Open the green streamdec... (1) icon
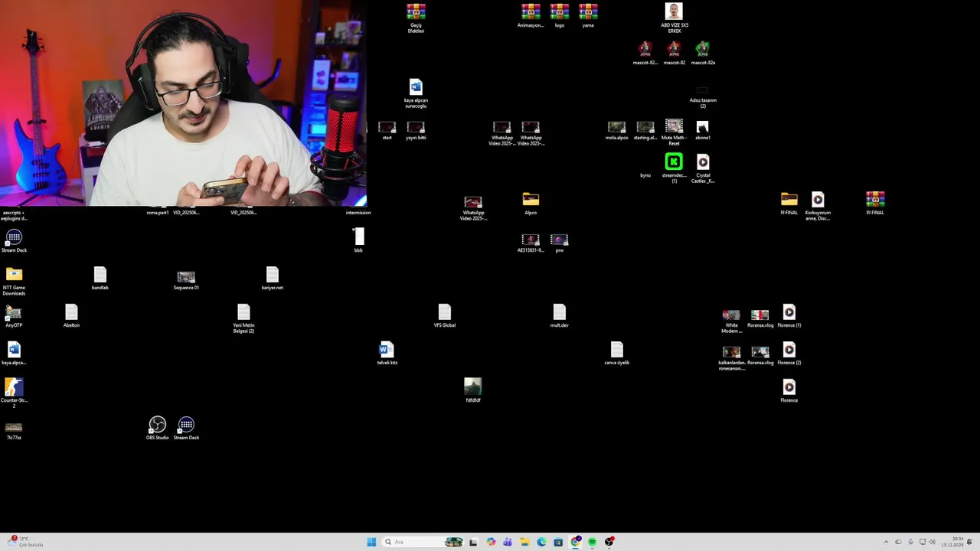Screen dimensions: 980x551 point(674,161)
